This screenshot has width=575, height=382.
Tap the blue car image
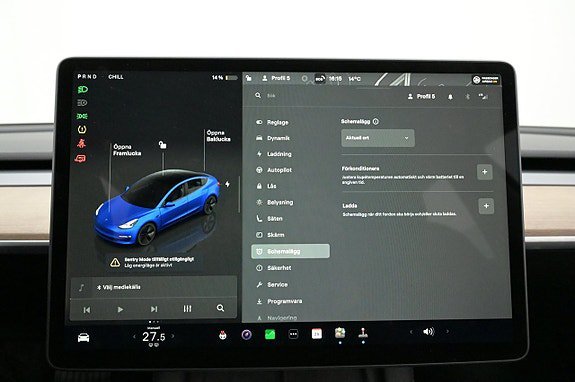pyautogui.click(x=158, y=207)
